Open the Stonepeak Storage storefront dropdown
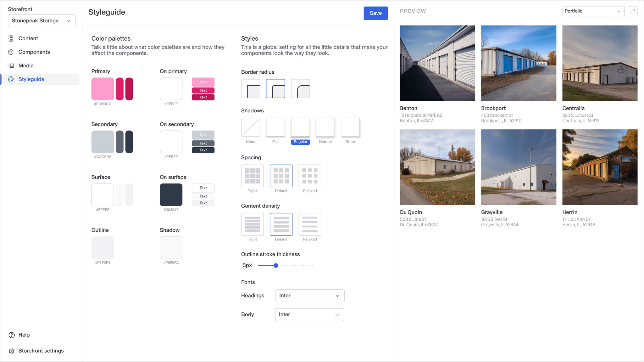The width and height of the screenshot is (644, 362). (x=42, y=21)
